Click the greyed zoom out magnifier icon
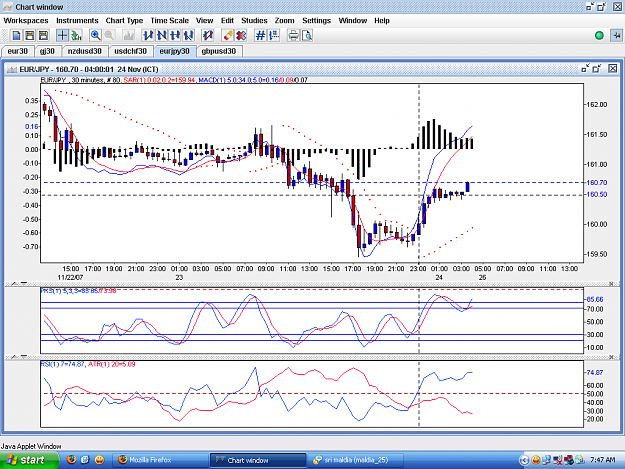625x469 pixels. point(109,36)
